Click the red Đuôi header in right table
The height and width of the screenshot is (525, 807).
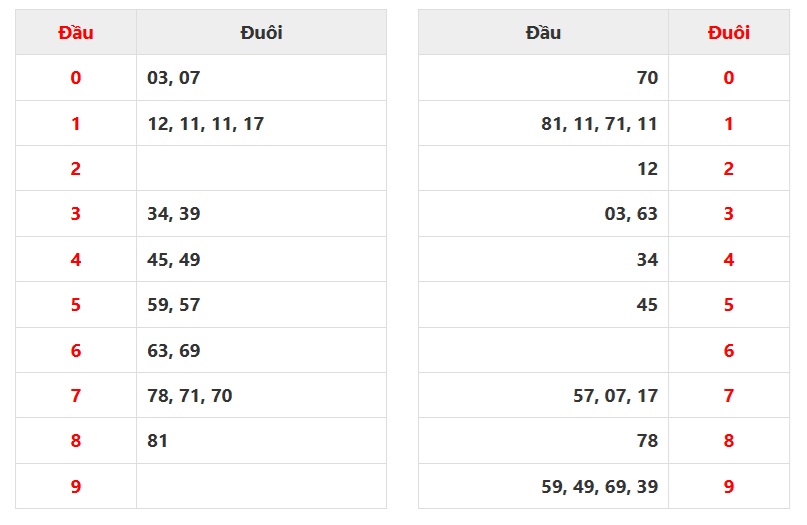[728, 33]
